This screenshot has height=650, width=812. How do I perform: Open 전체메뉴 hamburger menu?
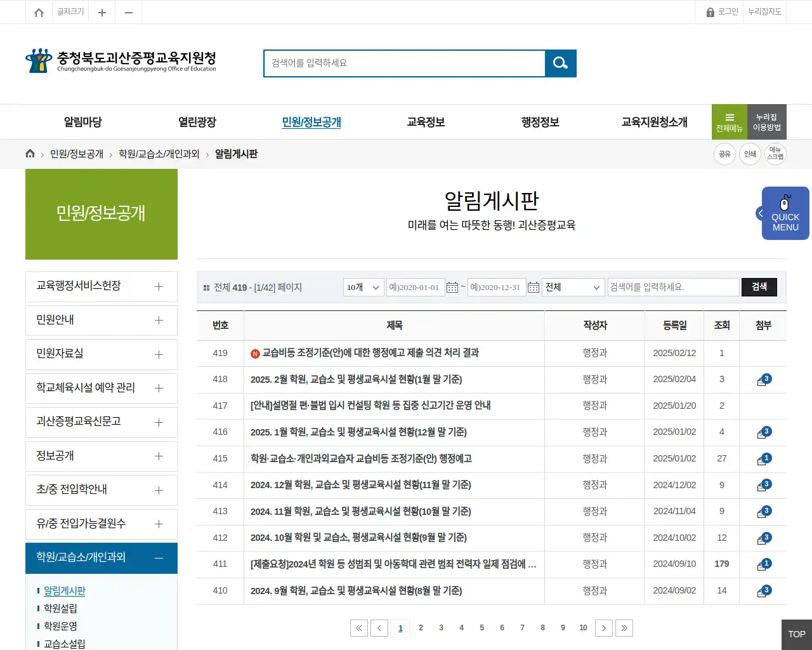tap(730, 122)
